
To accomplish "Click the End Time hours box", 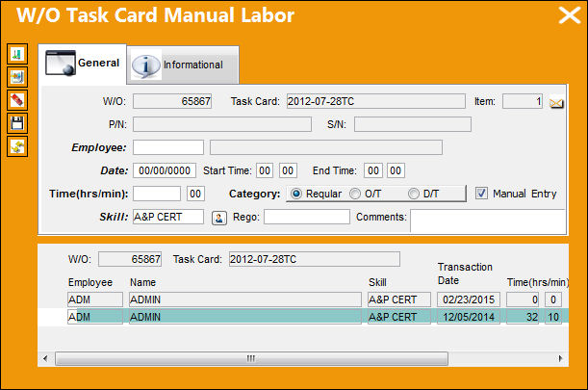I will (x=373, y=170).
